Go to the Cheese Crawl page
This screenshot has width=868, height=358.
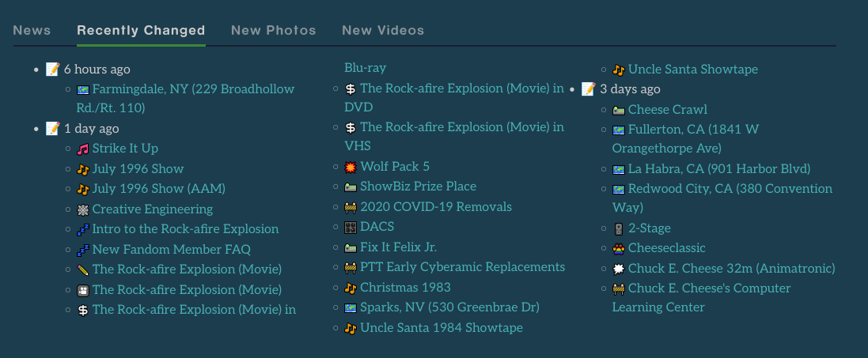(668, 109)
